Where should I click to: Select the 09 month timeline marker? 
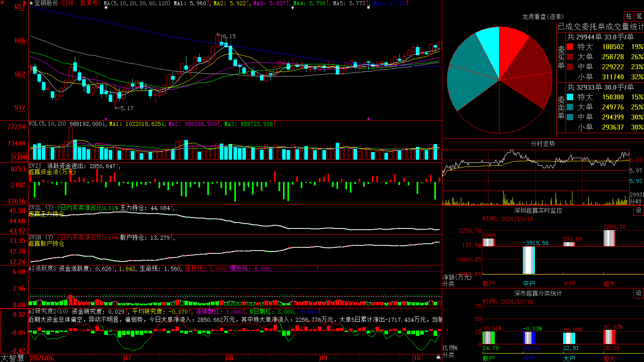pos(324,358)
